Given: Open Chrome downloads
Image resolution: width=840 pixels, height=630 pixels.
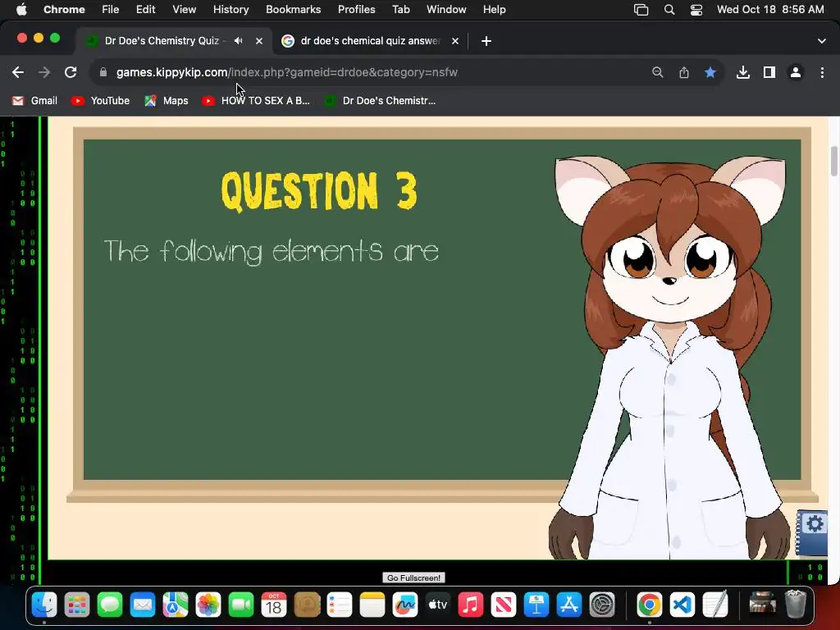Looking at the screenshot, I should [742, 72].
